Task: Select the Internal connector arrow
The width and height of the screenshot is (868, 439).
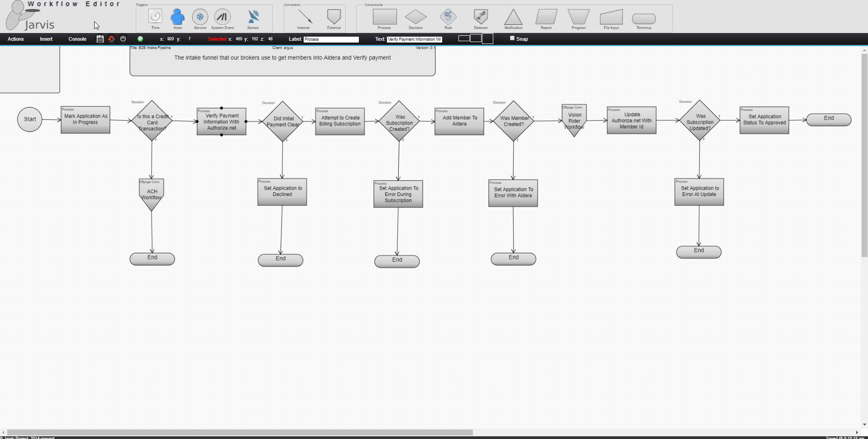Action: 304,17
